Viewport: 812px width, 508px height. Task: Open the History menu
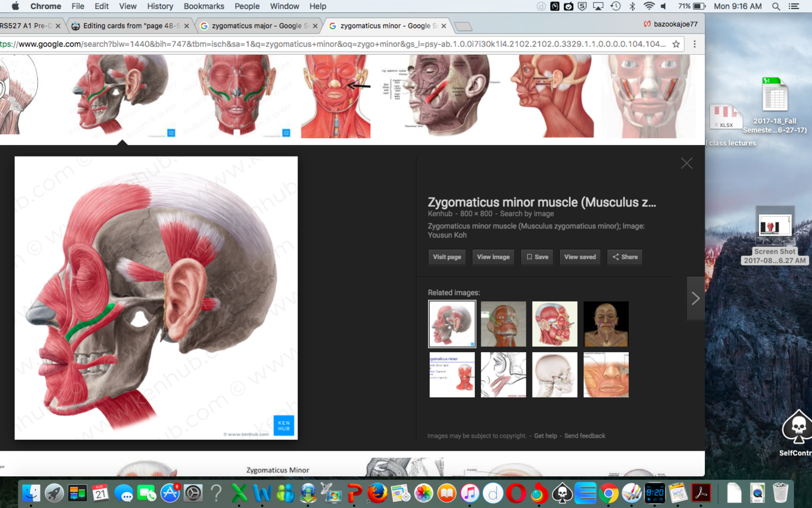(x=160, y=6)
